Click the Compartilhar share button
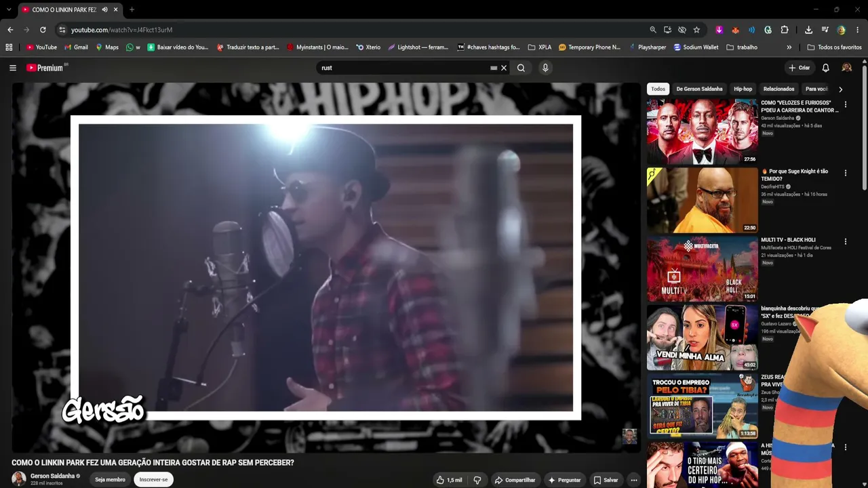 point(515,480)
